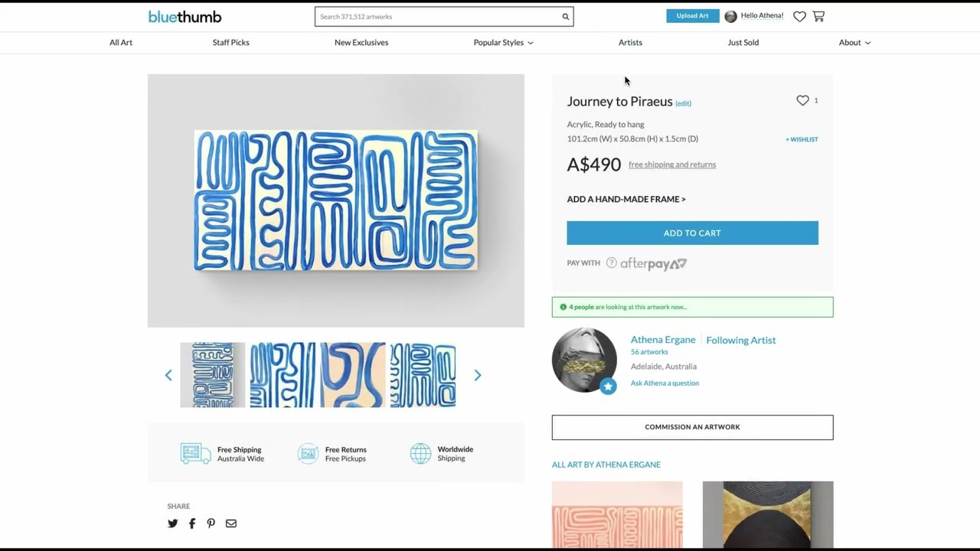Screen dimensions: 980x551
Task: Click Add a Hand-Made Frame link
Action: pos(626,199)
